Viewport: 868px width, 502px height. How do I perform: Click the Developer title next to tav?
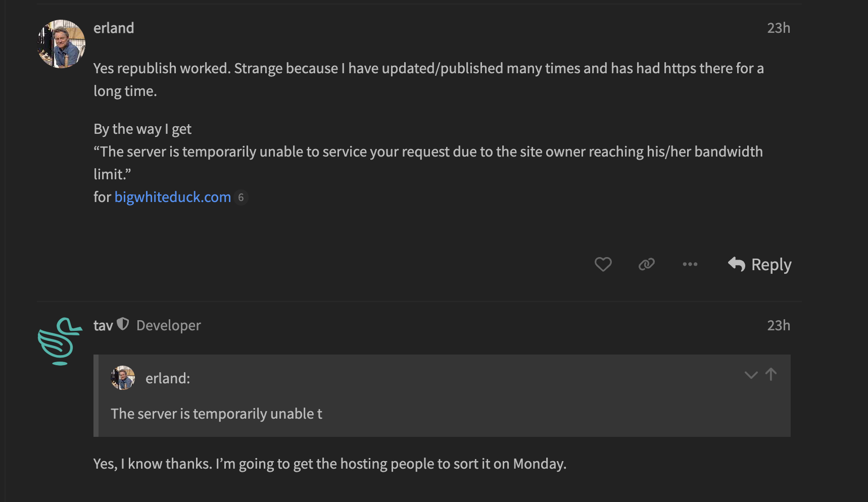pos(168,326)
